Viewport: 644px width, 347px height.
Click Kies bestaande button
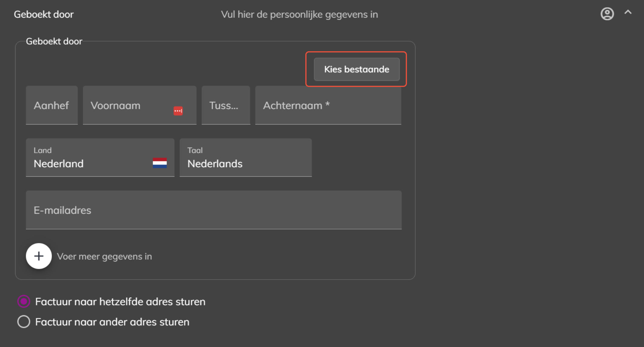357,69
